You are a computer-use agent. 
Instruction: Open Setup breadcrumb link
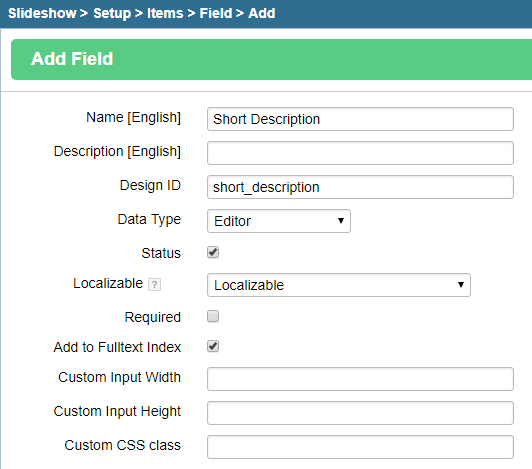112,13
